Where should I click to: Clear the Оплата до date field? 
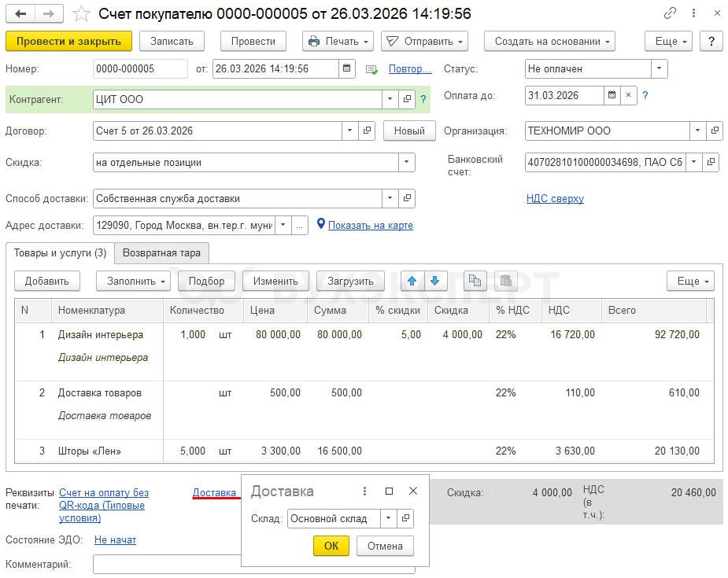tap(628, 96)
